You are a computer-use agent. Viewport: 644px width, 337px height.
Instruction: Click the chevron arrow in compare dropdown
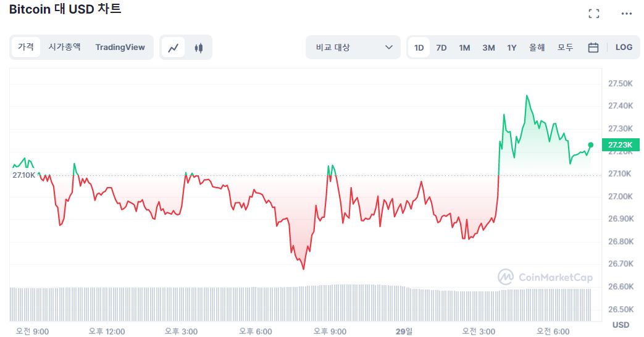[x=389, y=47]
